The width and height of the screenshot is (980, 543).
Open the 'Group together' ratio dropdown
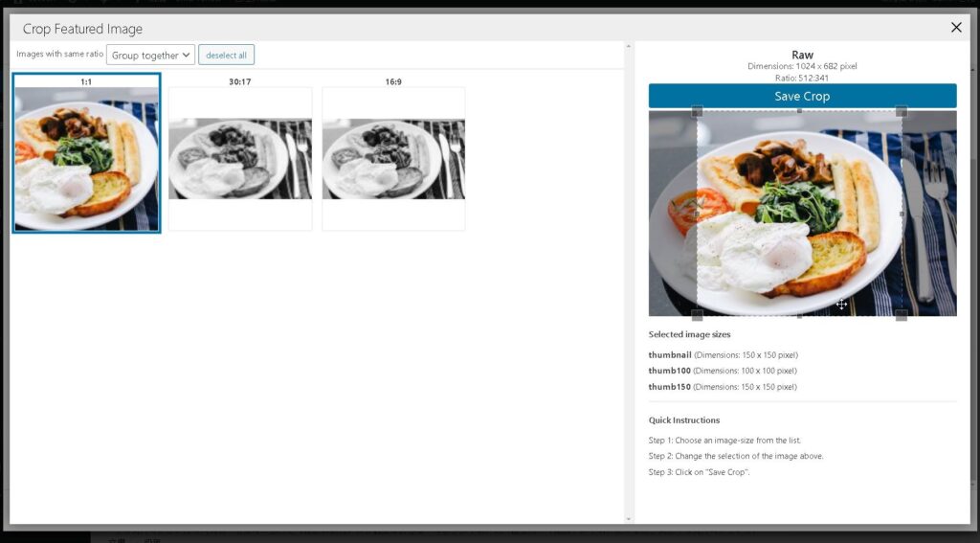click(x=151, y=56)
